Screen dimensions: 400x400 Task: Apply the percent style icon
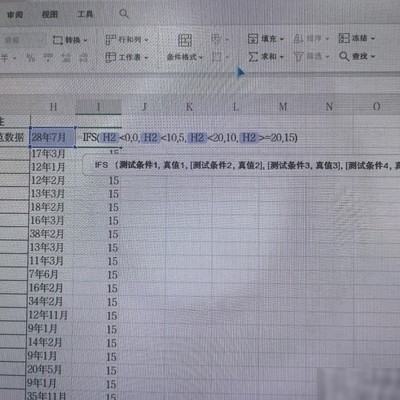coord(31,58)
